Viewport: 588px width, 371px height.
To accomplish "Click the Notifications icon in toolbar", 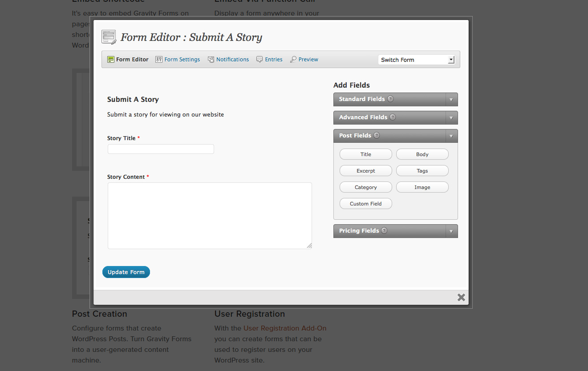I will [x=211, y=60].
